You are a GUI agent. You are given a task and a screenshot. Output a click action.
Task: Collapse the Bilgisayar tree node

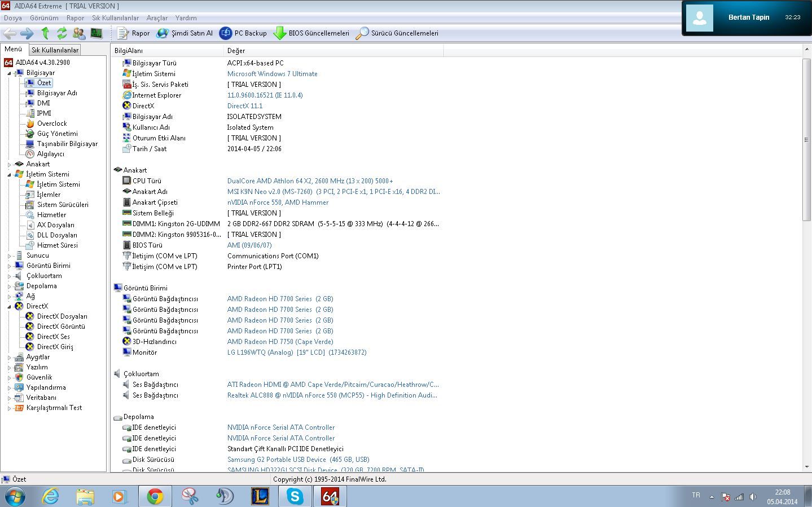click(9, 73)
